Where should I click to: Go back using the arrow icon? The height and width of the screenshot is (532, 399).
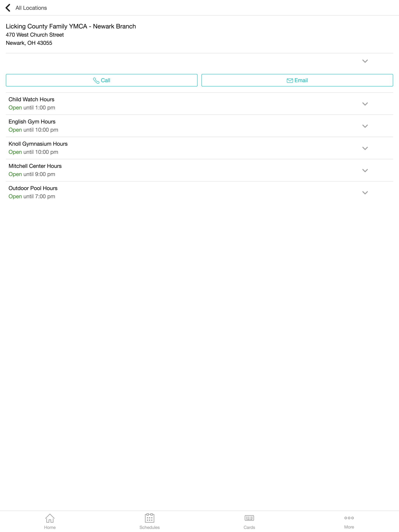pyautogui.click(x=8, y=8)
